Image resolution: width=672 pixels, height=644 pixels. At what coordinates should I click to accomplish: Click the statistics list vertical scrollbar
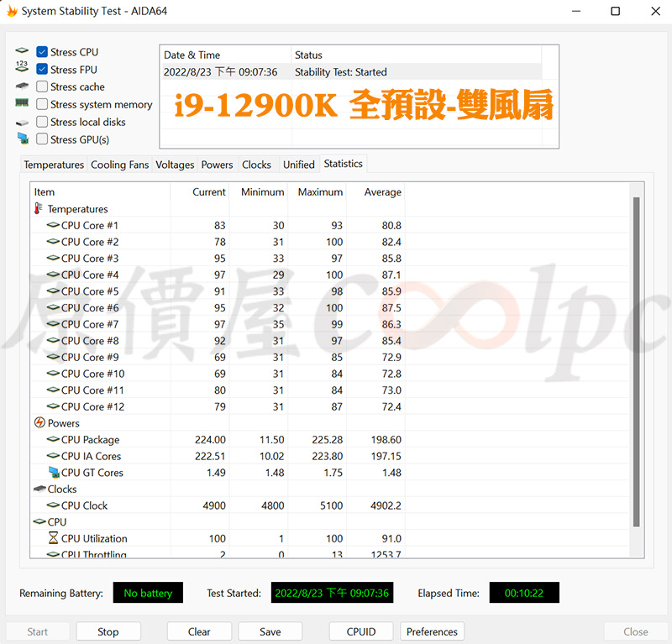[x=637, y=362]
